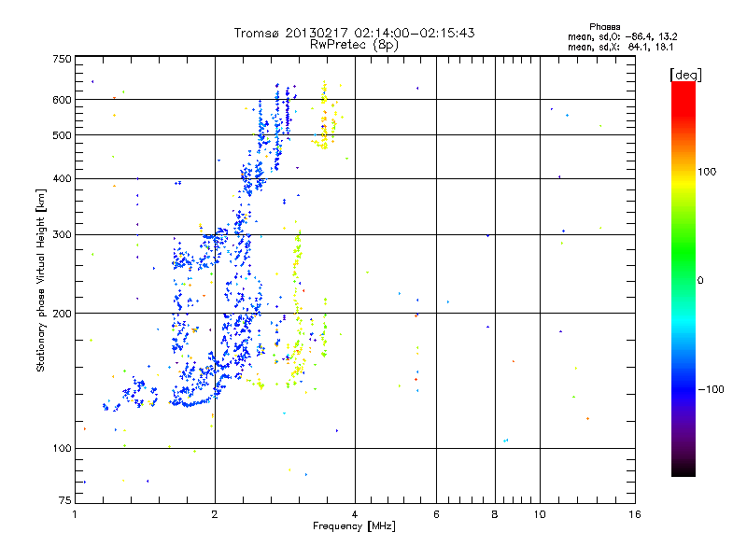Click the y-axis tick label '500'
The width and height of the screenshot is (747, 560).
coord(62,135)
